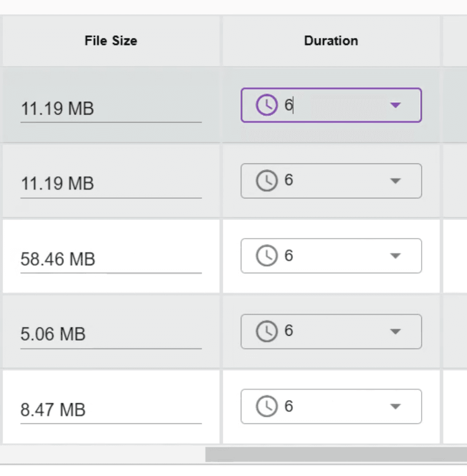The height and width of the screenshot is (476, 467).
Task: Select the 5.06 MB file size field
Action: point(111,334)
